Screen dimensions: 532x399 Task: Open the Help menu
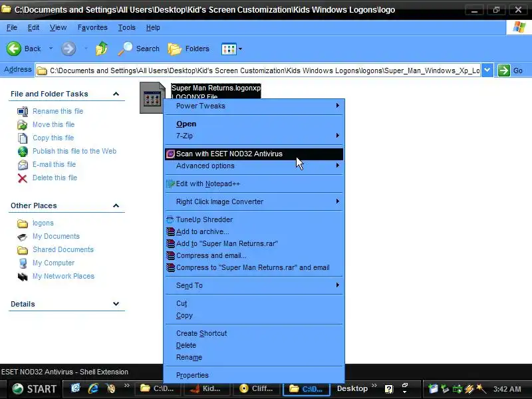pyautogui.click(x=153, y=27)
